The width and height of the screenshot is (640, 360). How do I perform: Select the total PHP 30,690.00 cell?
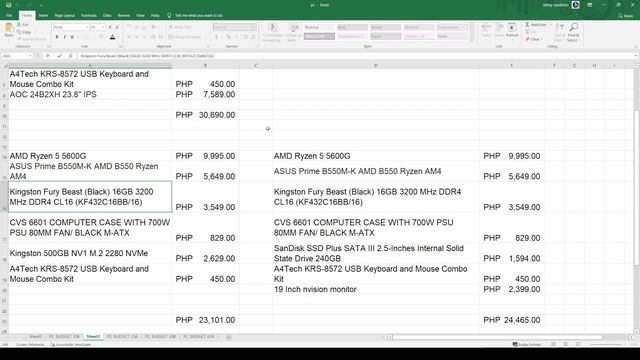point(205,115)
